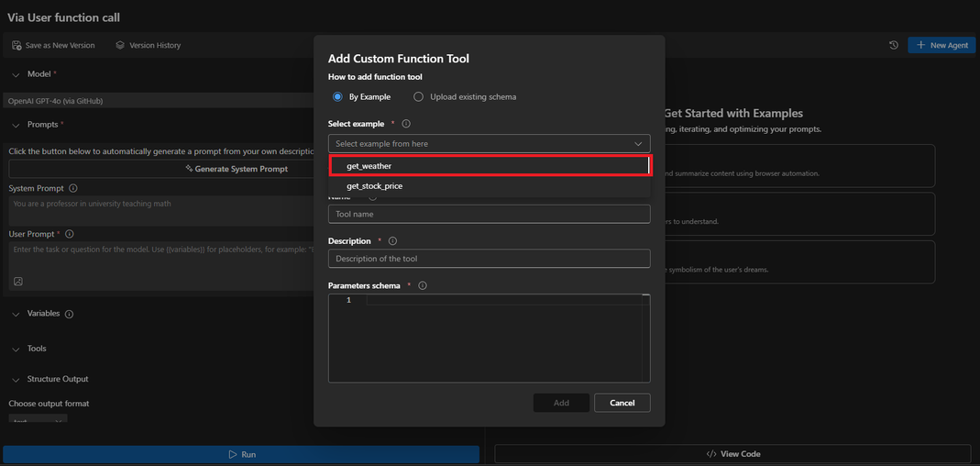This screenshot has height=466, width=980.
Task: Click the Variables info icon
Action: tap(70, 314)
